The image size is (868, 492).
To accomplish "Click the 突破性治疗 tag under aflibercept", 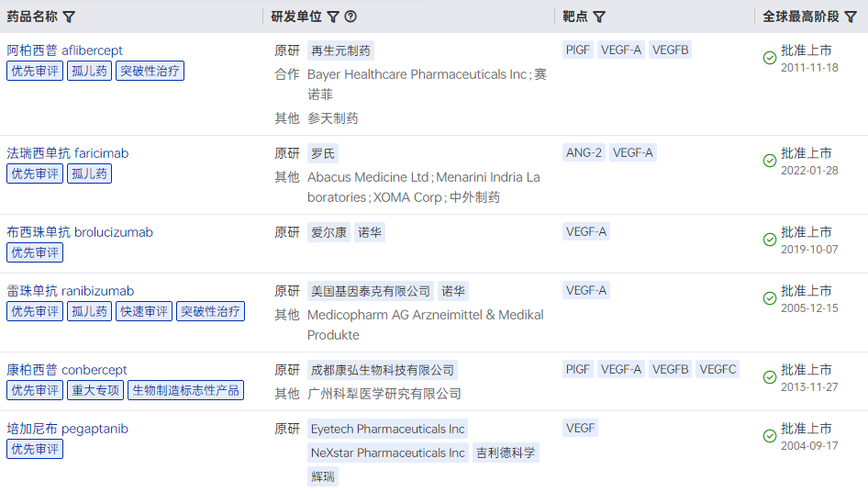I will click(x=150, y=71).
